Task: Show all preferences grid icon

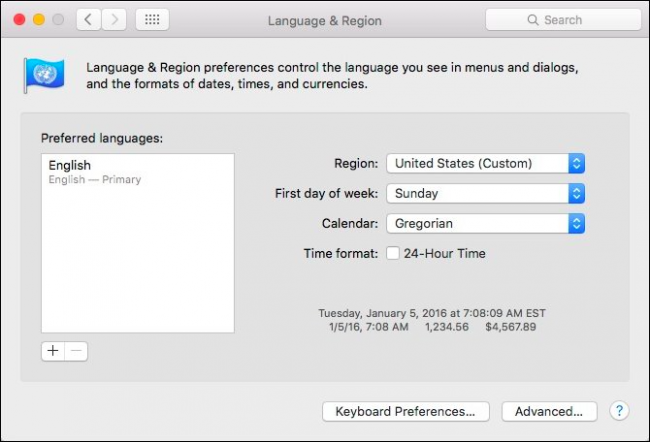Action: pos(152,19)
